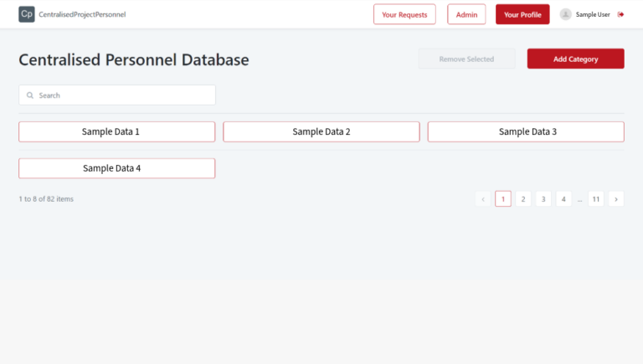This screenshot has height=364, width=643.
Task: Open Your Profile page
Action: 522,14
